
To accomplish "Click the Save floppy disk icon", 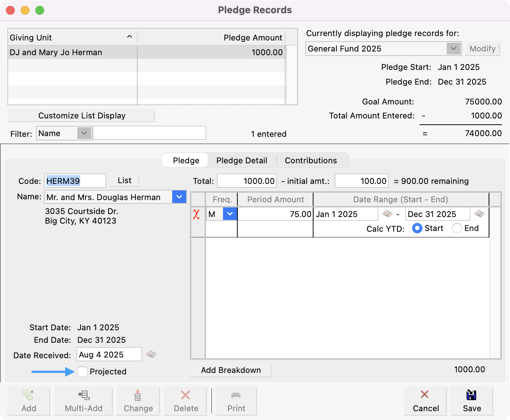I will pos(471,395).
